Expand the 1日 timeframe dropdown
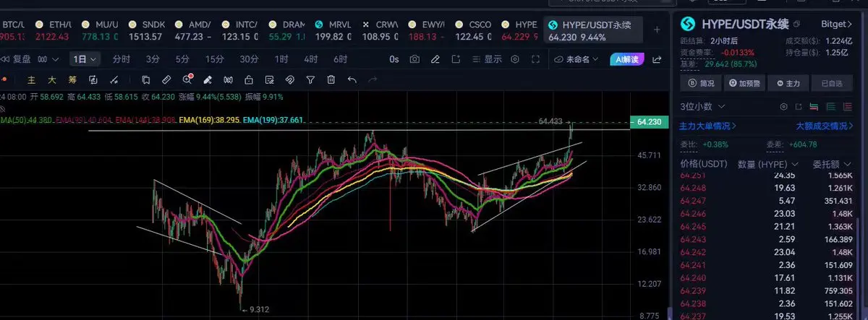 pyautogui.click(x=85, y=59)
